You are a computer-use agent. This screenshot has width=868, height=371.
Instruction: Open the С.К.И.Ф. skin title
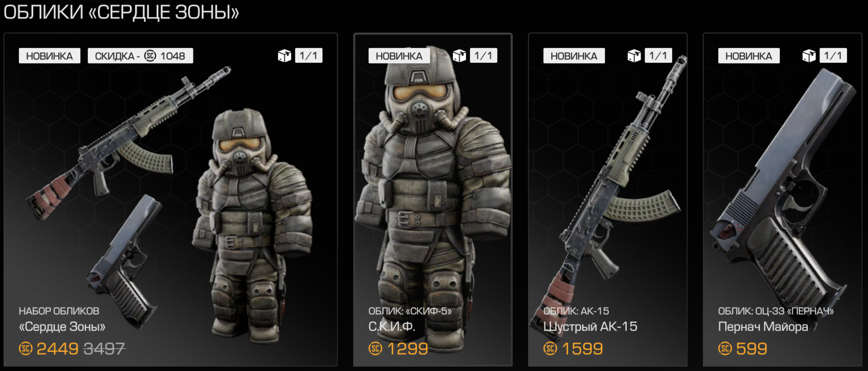coord(392,326)
